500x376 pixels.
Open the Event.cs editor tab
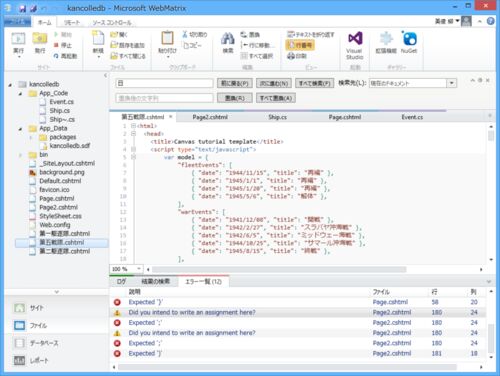(412, 117)
